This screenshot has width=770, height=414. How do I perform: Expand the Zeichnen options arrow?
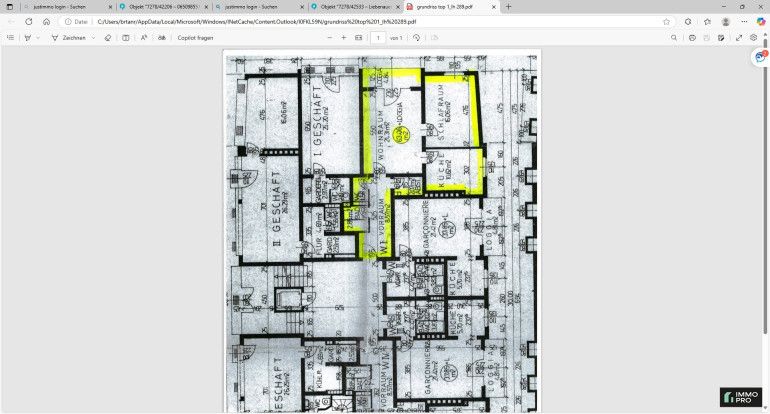click(x=92, y=37)
